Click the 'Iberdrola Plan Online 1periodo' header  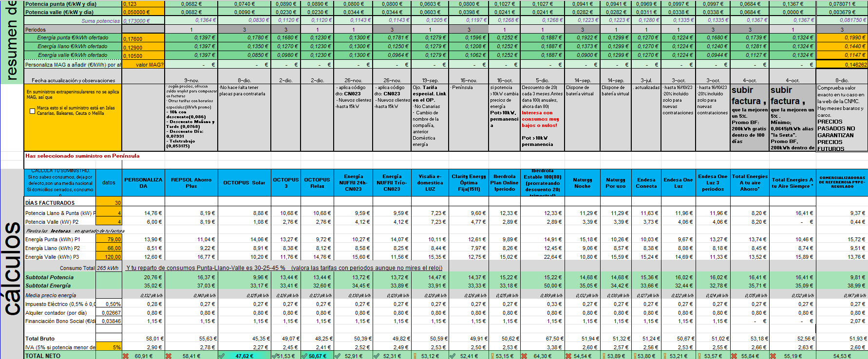click(504, 183)
